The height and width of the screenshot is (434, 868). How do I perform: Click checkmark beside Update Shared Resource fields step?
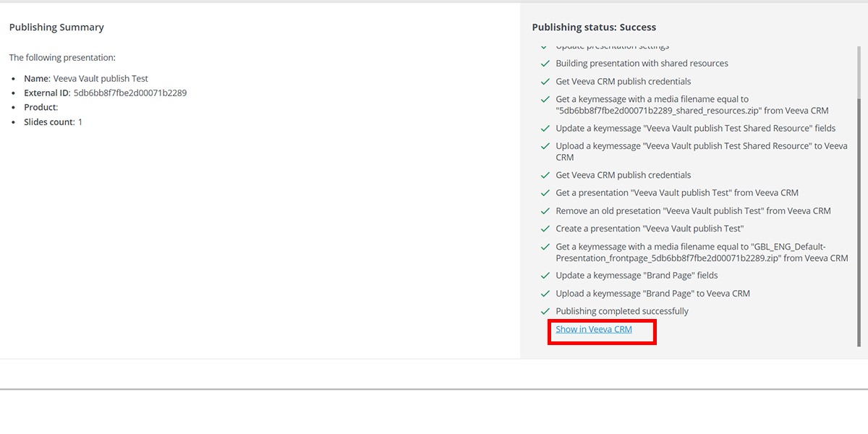click(x=545, y=129)
